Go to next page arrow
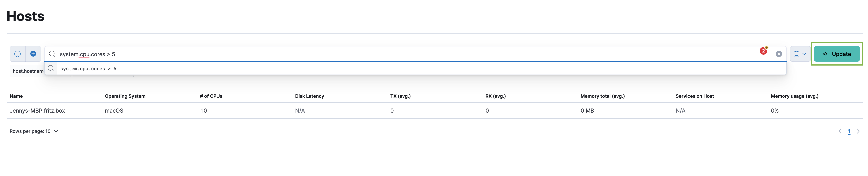Viewport: 868px width, 176px height. (x=858, y=131)
